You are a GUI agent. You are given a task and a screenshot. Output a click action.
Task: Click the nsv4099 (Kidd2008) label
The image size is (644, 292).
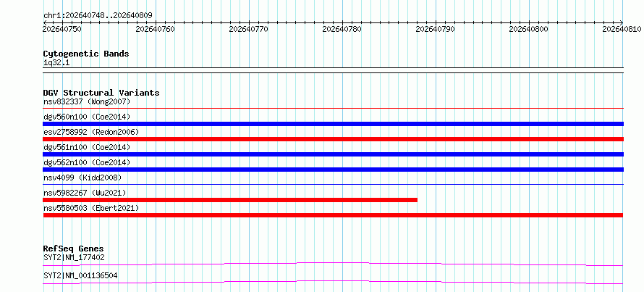click(82, 178)
